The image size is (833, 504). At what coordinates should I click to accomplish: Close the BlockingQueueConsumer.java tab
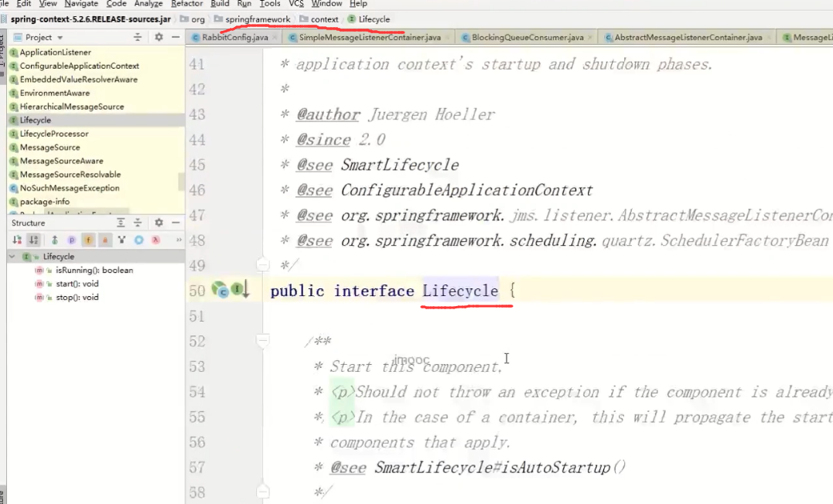click(589, 37)
